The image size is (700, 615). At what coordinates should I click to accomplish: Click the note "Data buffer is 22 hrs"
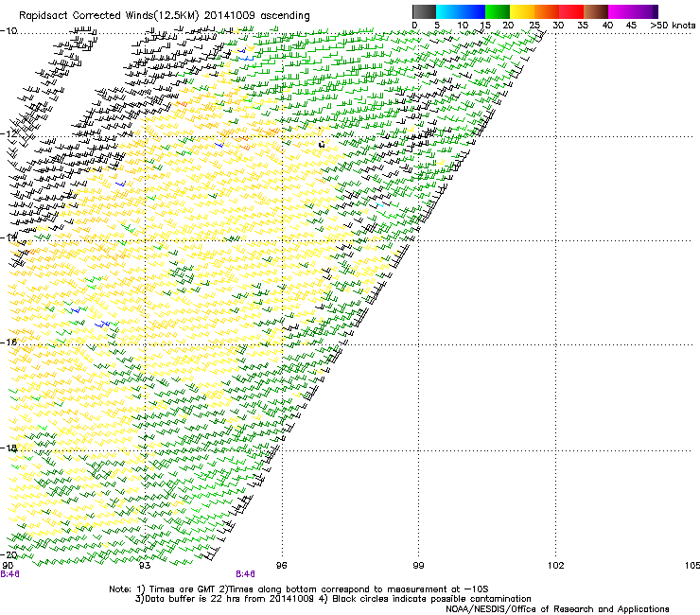191,599
